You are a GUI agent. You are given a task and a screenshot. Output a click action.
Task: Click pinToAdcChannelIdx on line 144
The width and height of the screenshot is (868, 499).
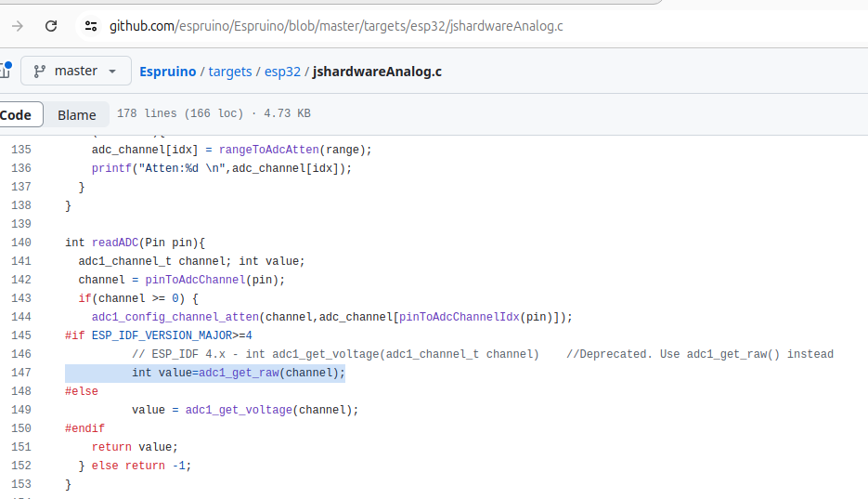tap(460, 317)
